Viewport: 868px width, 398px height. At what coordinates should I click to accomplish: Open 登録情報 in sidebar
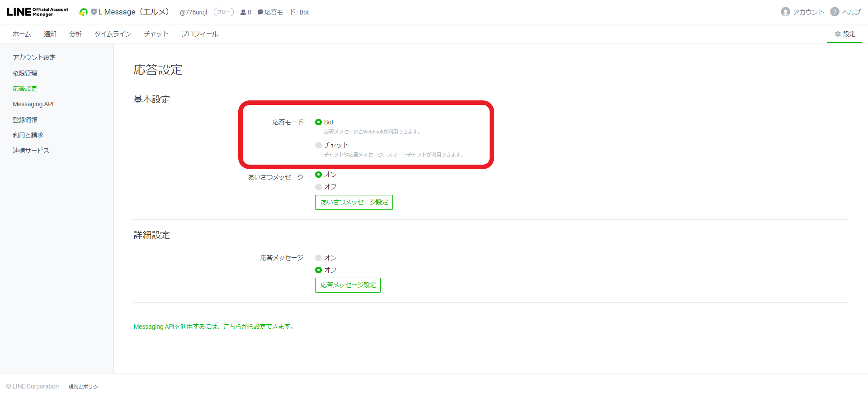coord(25,120)
